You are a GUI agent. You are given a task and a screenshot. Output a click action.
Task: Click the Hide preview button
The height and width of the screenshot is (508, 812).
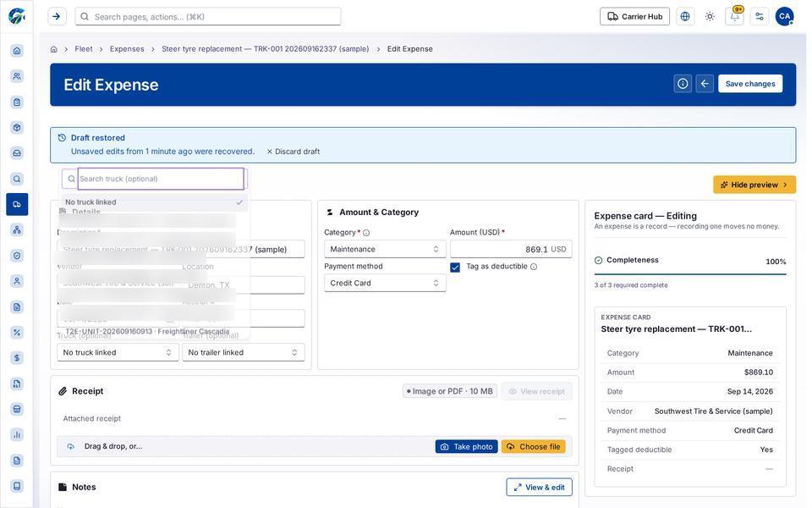(x=754, y=185)
